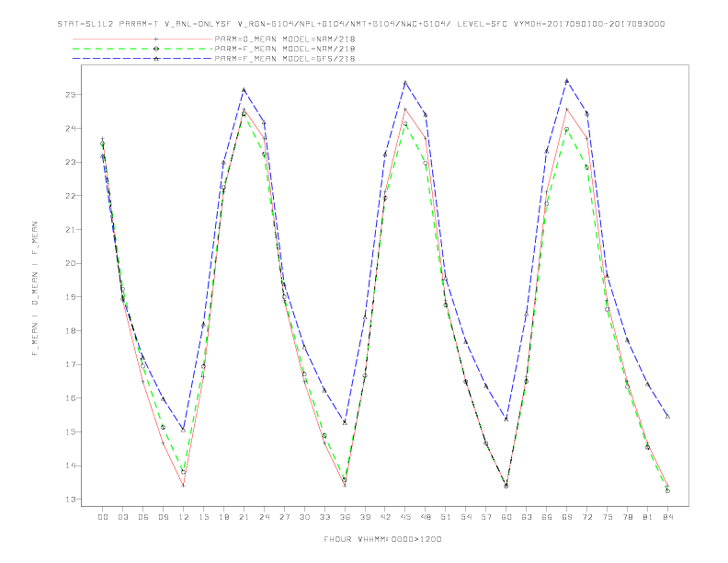Click x-axis forecast hour label 27
Image resolution: width=728 pixels, height=563 pixels.
point(284,517)
